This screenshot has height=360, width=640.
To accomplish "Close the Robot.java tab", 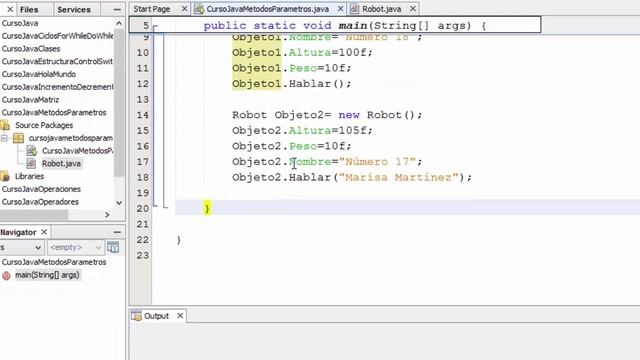I will pyautogui.click(x=413, y=9).
